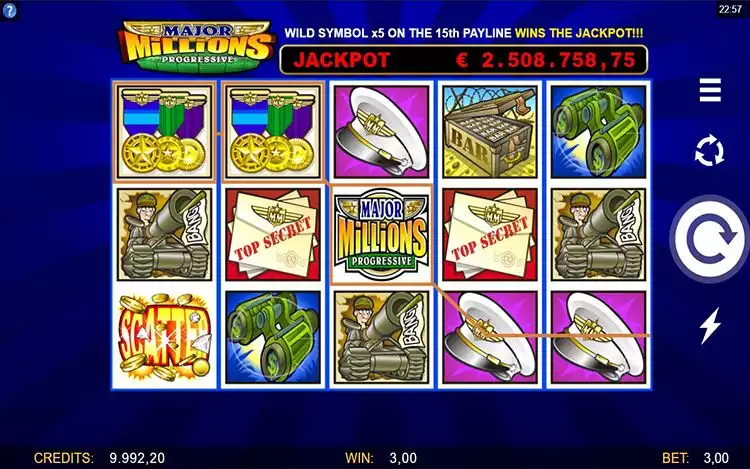Select the Major Millions wild symbol on center reel
Viewport: 750px width, 469px height.
tap(381, 234)
